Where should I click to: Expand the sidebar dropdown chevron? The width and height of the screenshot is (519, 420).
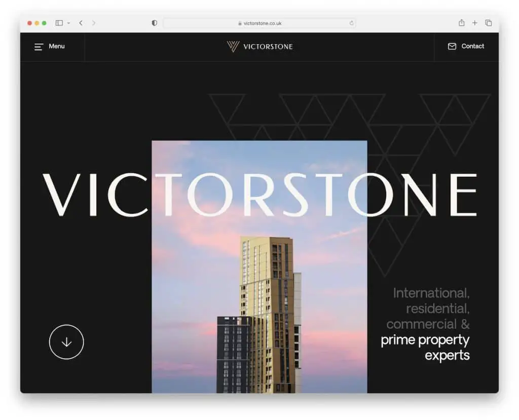tap(68, 23)
